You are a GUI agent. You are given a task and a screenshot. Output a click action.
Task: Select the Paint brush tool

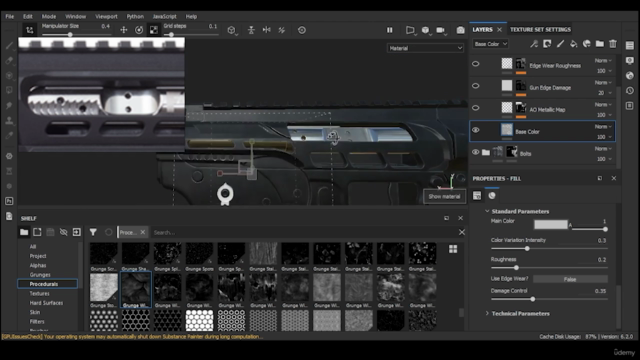[9, 45]
